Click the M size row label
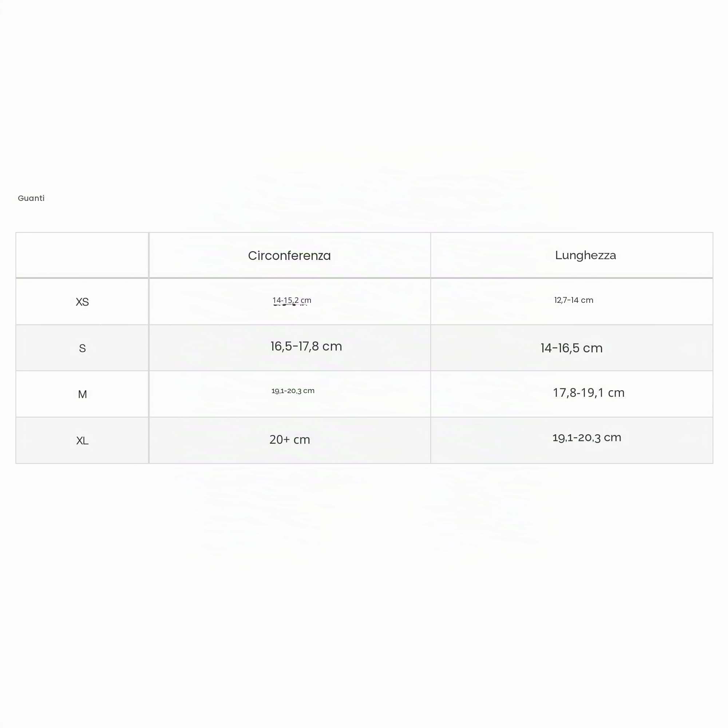This screenshot has width=728, height=728. point(82,394)
